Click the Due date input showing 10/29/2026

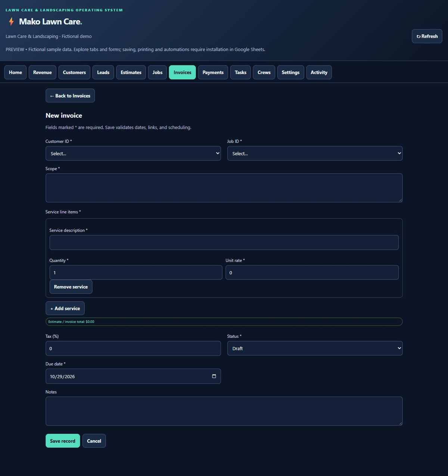(x=133, y=376)
